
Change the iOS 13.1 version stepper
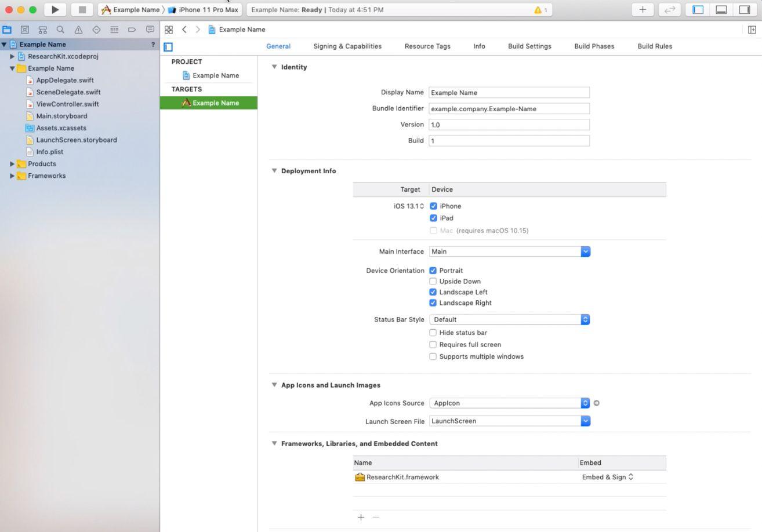point(422,206)
